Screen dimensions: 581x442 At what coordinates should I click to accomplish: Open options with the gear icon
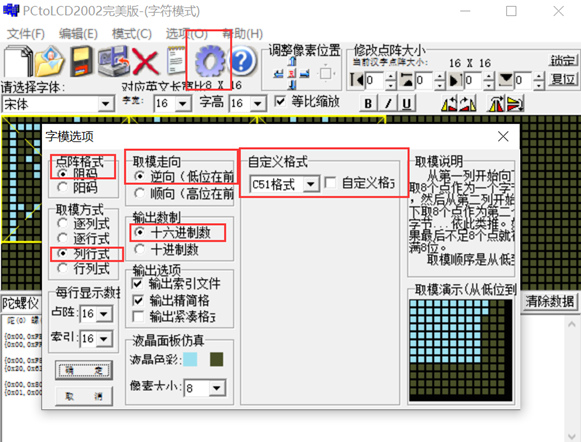(210, 61)
